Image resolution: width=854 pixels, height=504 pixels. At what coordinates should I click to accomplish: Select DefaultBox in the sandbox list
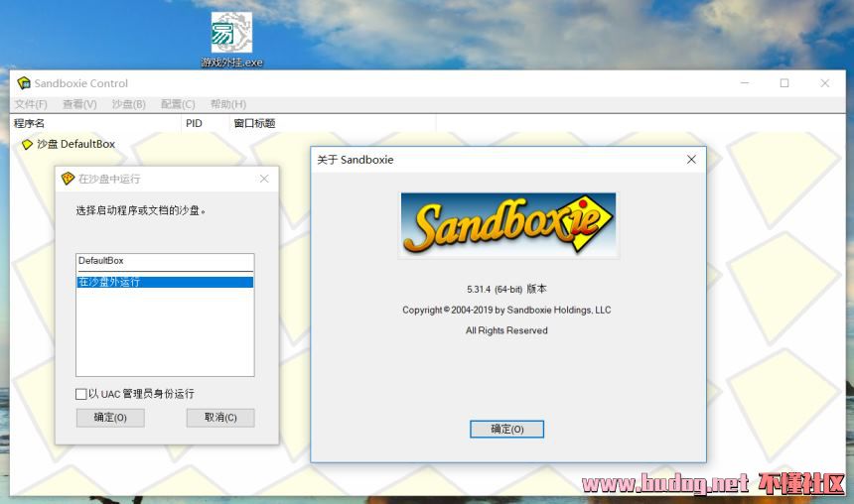[x=165, y=261]
